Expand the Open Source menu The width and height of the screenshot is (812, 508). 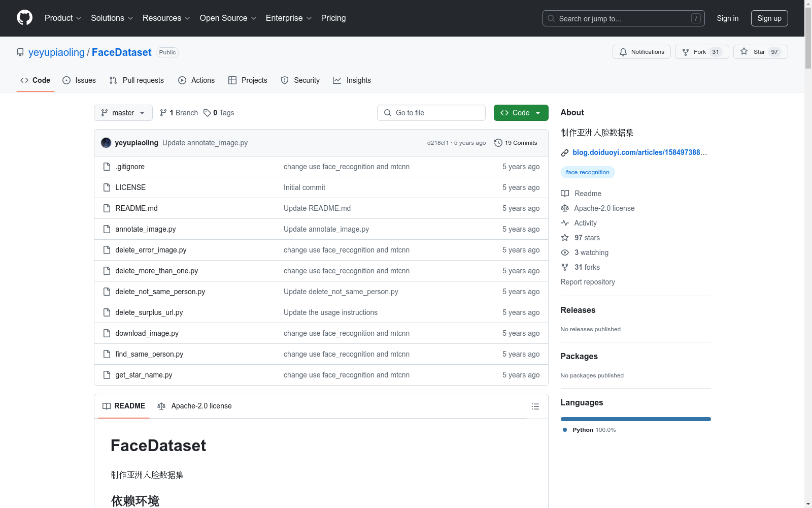click(228, 18)
